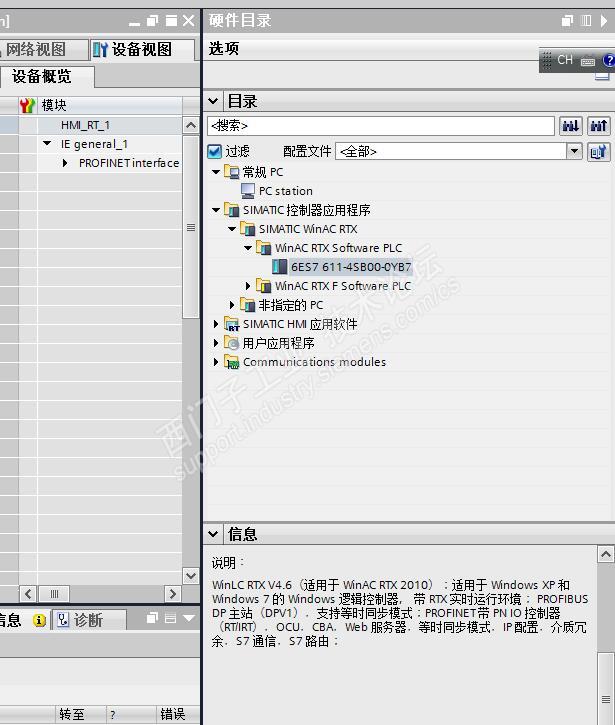Click search downward icon next to search box

(570, 126)
